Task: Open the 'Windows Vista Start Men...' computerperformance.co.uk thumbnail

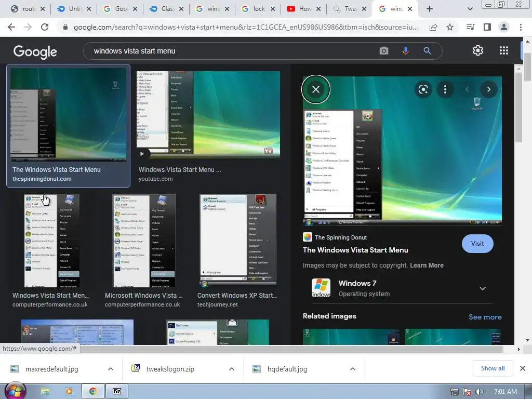Action: (51, 241)
